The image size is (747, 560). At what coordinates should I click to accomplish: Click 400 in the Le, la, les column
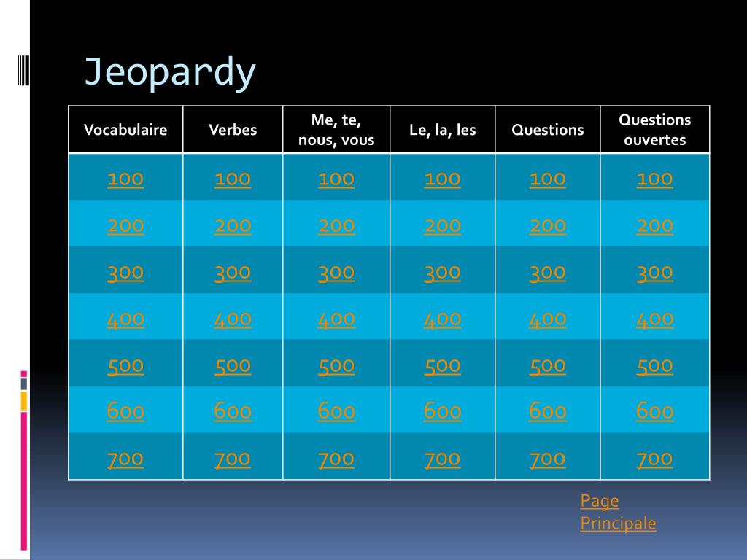coord(443,319)
